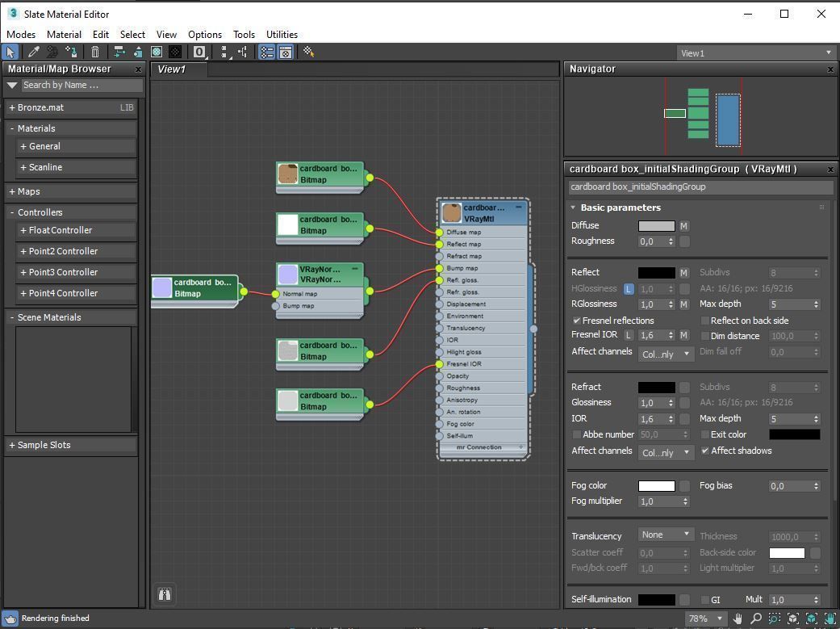This screenshot has height=629, width=840.
Task: Open the 78% zoom level dropdown
Action: tap(705, 619)
